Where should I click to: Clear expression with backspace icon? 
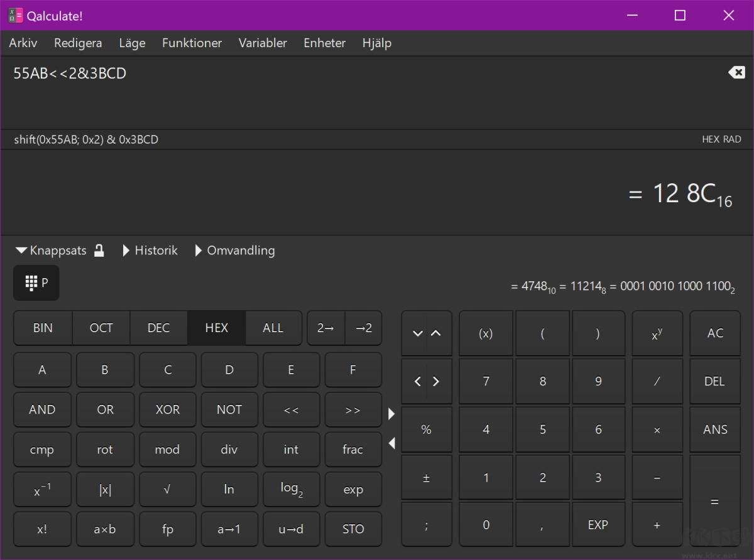pyautogui.click(x=736, y=73)
